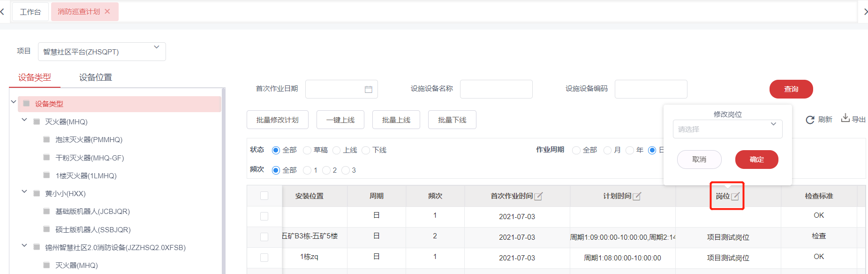The width and height of the screenshot is (868, 274).
Task: Click the edit icon beside 计划时间 header
Action: (x=637, y=196)
